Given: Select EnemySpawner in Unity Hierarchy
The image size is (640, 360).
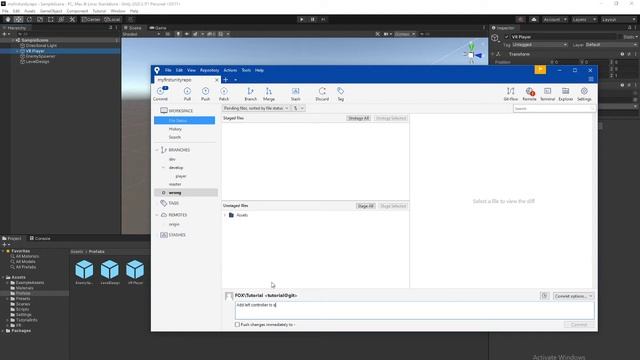Looking at the screenshot, I should (x=40, y=56).
